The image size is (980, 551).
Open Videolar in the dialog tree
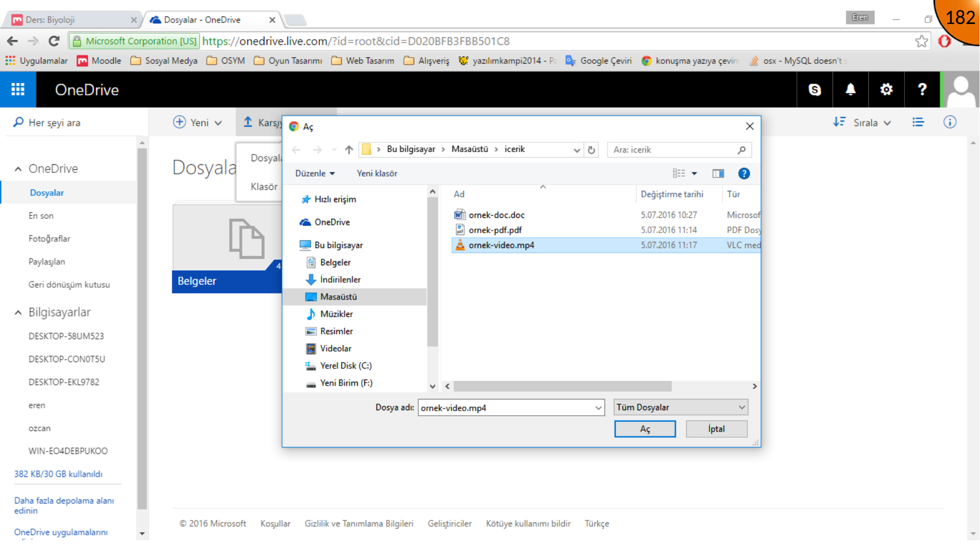pyautogui.click(x=336, y=349)
